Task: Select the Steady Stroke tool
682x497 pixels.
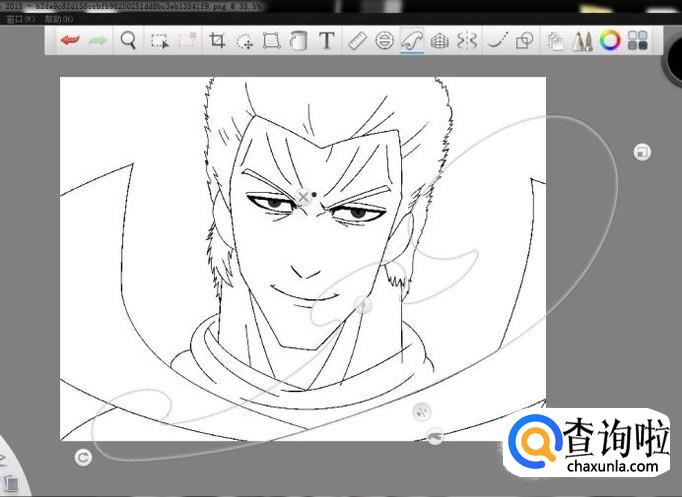Action: tap(494, 41)
